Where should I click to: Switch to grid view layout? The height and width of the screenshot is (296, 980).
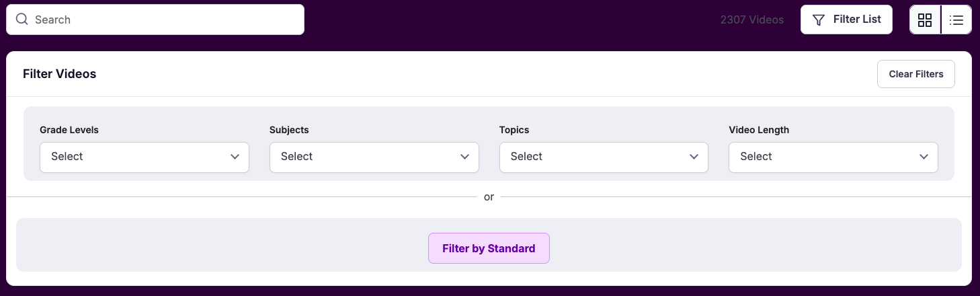[925, 20]
